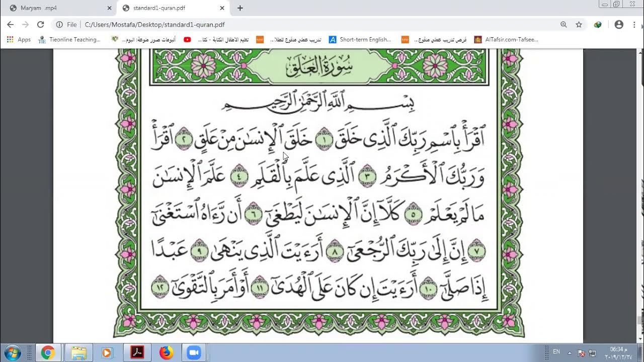Select the standard1-quran.pdf tab

pyautogui.click(x=173, y=8)
